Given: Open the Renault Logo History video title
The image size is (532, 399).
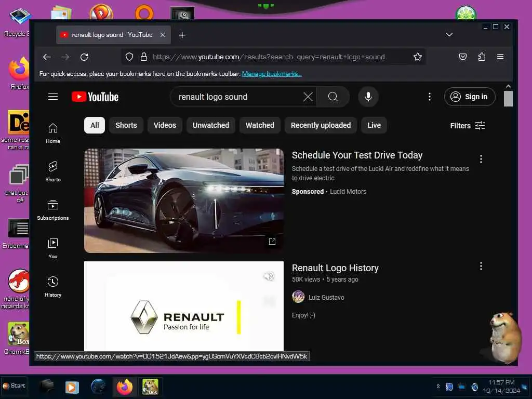Looking at the screenshot, I should click(335, 268).
